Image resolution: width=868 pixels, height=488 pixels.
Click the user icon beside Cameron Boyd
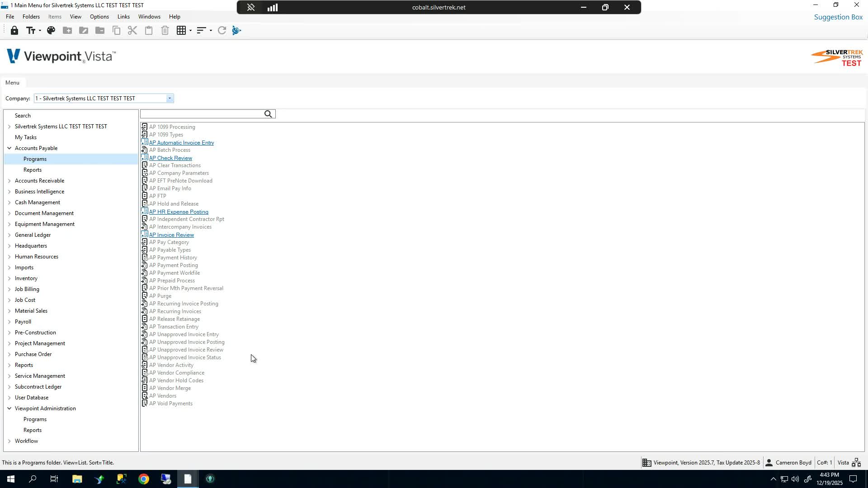(769, 462)
